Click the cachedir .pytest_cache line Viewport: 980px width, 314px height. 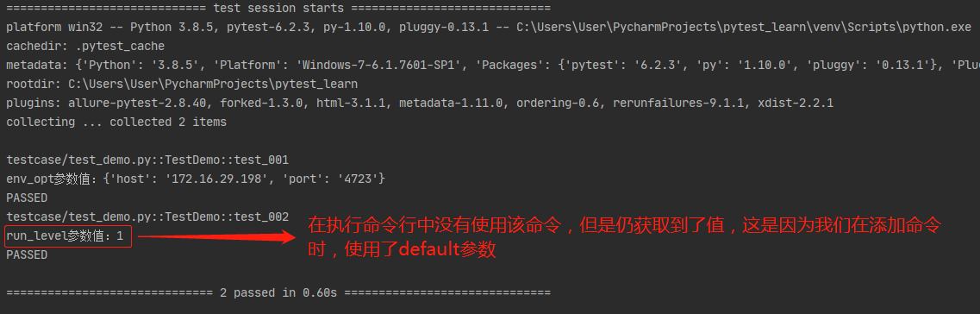point(85,47)
